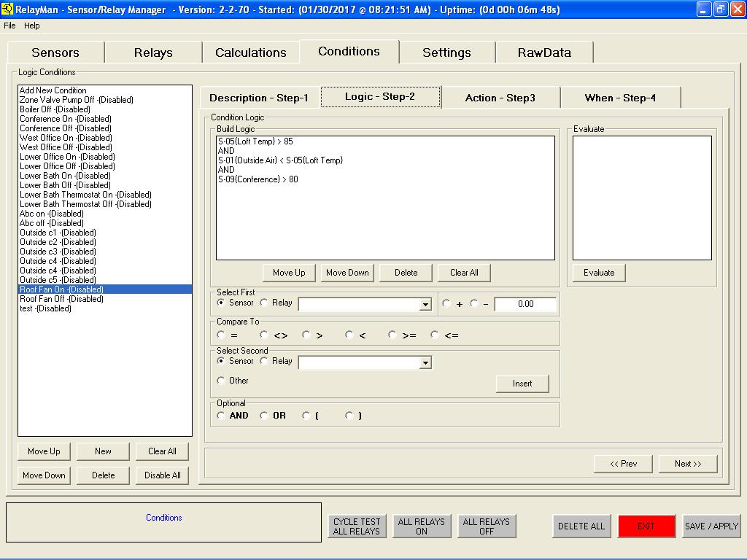Select the not-equal comparison radio button
The image size is (747, 560).
264,335
